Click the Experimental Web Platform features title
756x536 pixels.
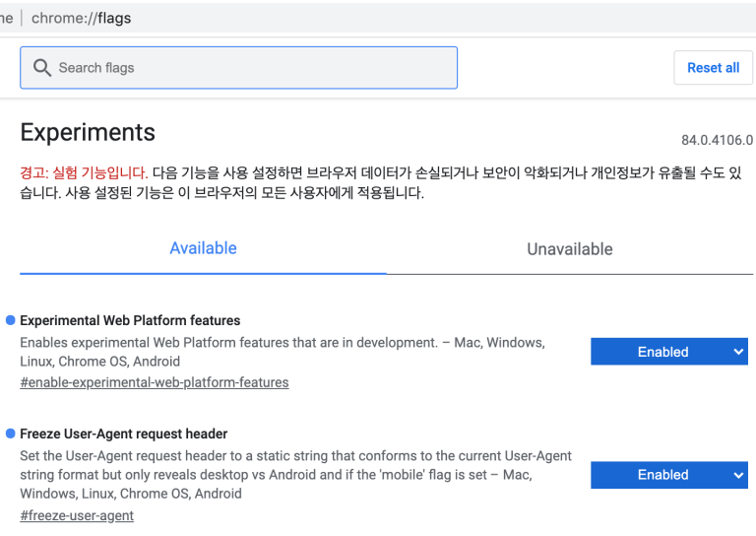tap(130, 320)
